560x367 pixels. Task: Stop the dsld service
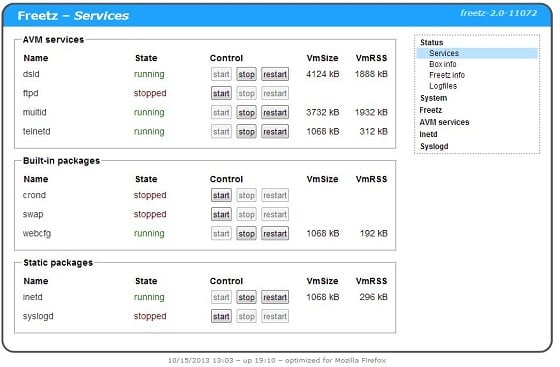pyautogui.click(x=246, y=74)
